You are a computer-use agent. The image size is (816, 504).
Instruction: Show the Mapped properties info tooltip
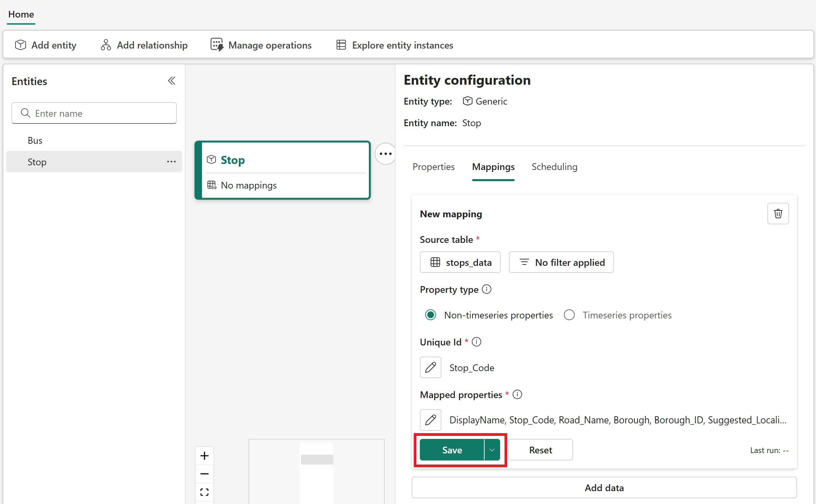517,394
